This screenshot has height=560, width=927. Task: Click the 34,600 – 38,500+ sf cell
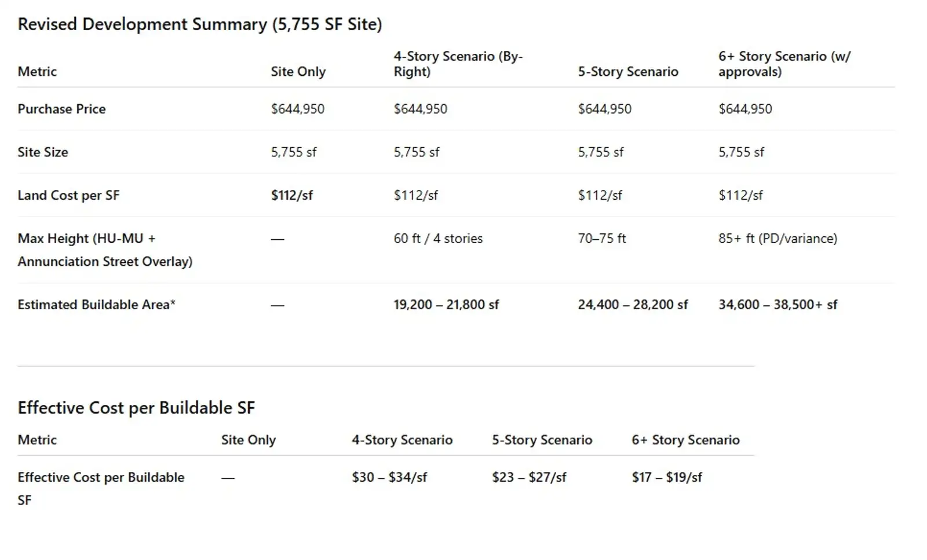tap(778, 305)
